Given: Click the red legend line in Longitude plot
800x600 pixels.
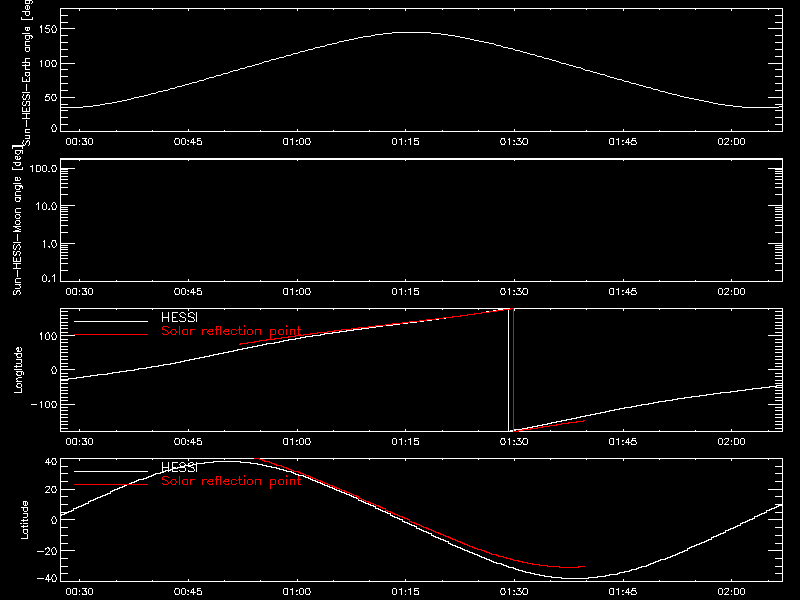Looking at the screenshot, I should 111,335.
